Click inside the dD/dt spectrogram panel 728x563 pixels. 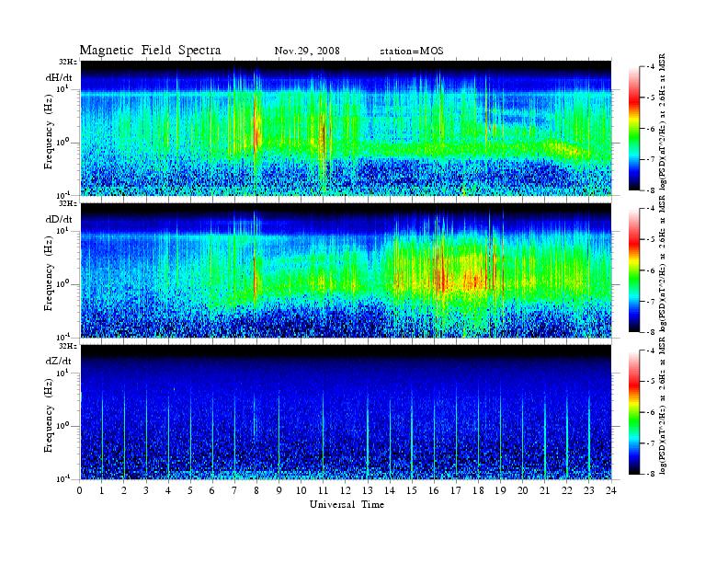coord(347,270)
